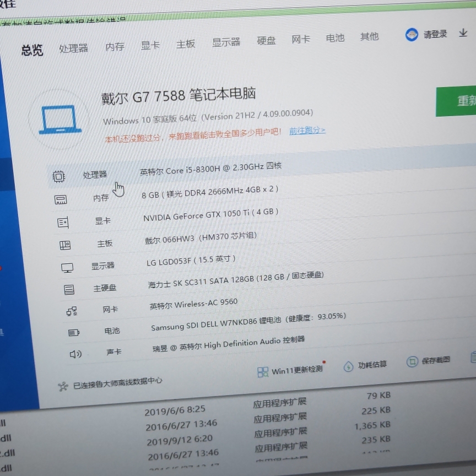Select the 主板 row label
Viewport: 476px width, 476px height.
coord(105,244)
